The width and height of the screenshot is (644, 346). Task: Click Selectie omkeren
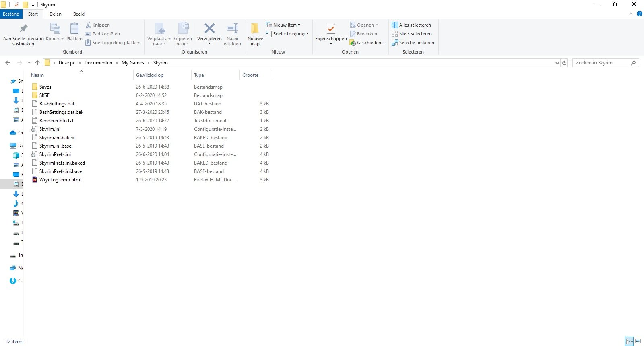[x=413, y=43]
